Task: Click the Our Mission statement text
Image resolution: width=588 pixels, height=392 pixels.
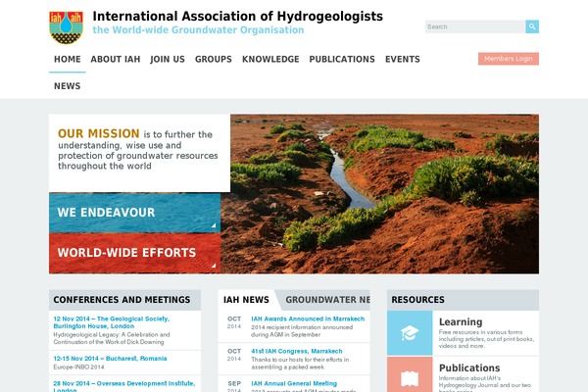Action: click(x=137, y=150)
